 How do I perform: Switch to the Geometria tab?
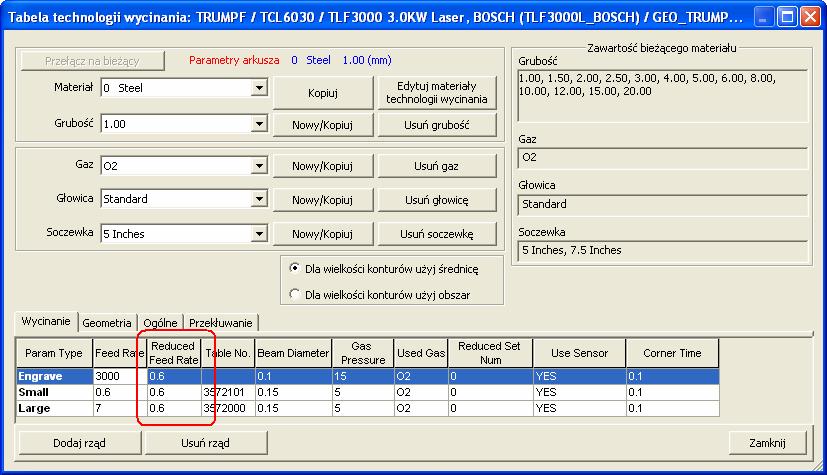[107, 323]
